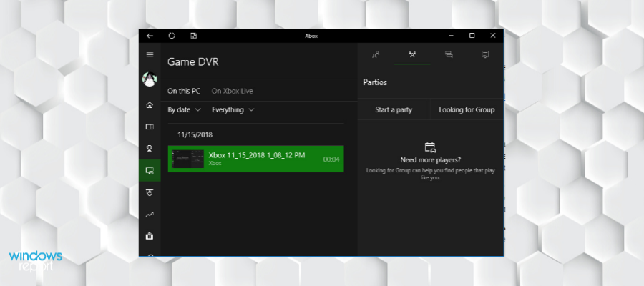Select the Game DVR sidebar icon
The width and height of the screenshot is (644, 286).
pos(150,170)
